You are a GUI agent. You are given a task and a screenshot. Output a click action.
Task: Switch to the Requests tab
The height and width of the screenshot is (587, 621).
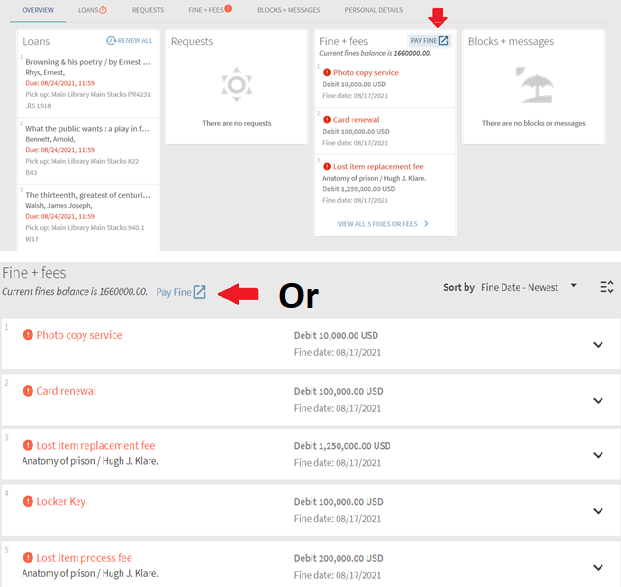click(x=147, y=10)
